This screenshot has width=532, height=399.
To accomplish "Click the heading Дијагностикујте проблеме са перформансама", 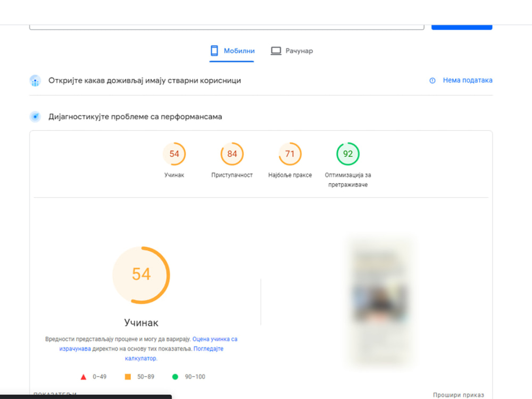I will pyautogui.click(x=135, y=117).
